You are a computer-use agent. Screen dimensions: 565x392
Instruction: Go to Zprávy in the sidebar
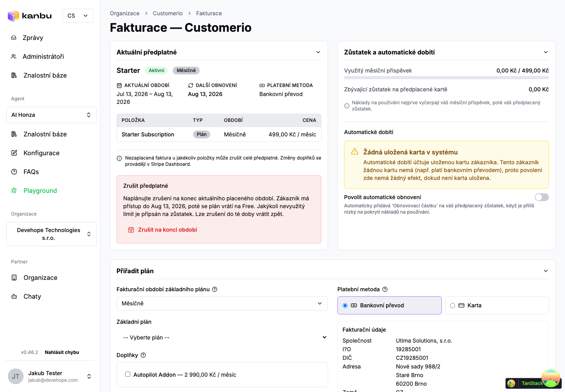pyautogui.click(x=33, y=38)
